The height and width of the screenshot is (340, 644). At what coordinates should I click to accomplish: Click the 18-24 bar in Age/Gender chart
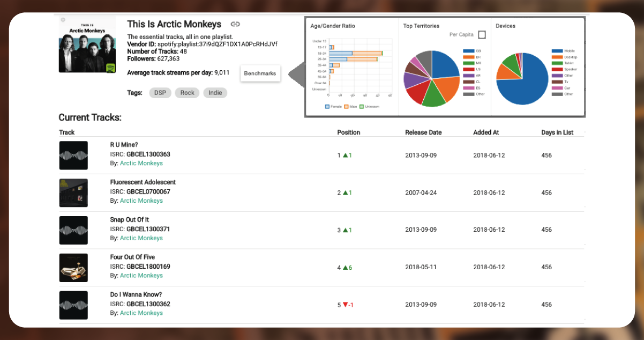point(356,53)
